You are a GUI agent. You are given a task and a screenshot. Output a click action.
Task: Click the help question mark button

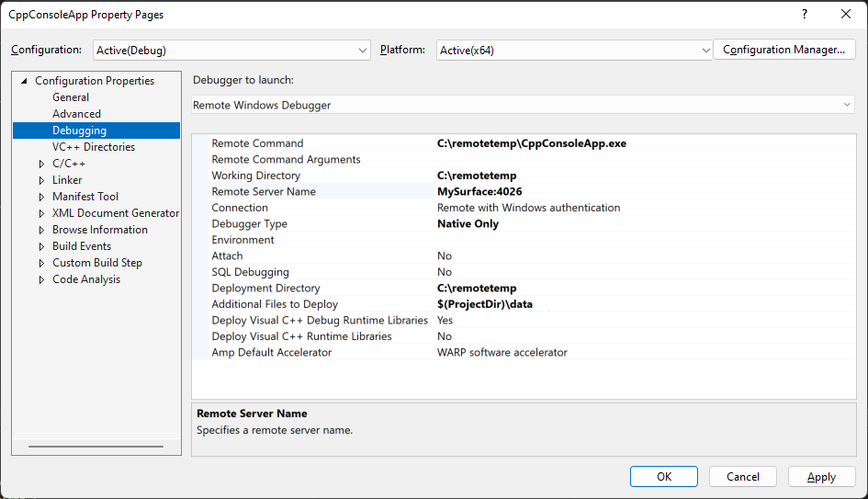(x=805, y=14)
